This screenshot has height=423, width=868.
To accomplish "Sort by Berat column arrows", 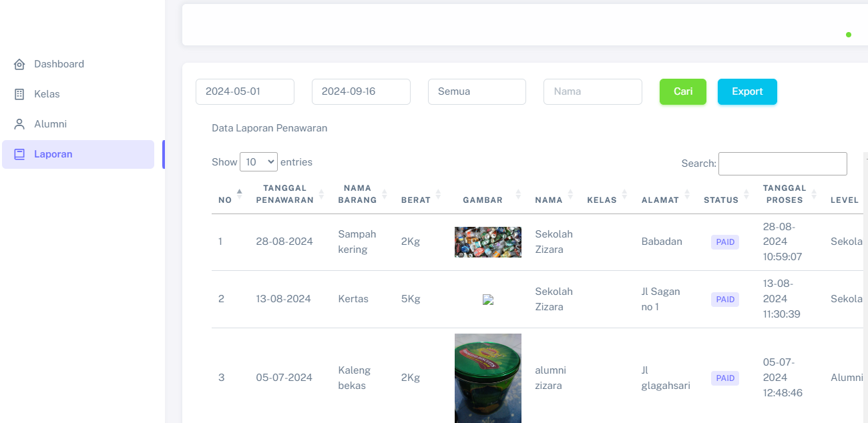I will [x=438, y=194].
